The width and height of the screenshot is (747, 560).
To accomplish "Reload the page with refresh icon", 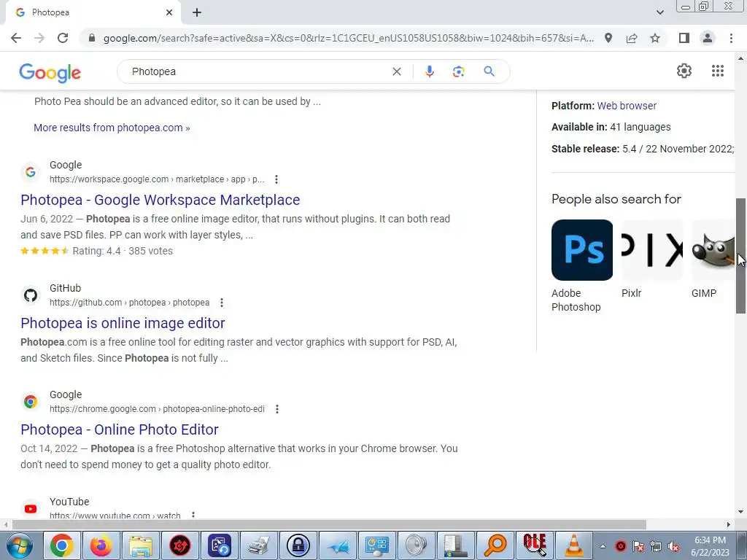I will (63, 38).
